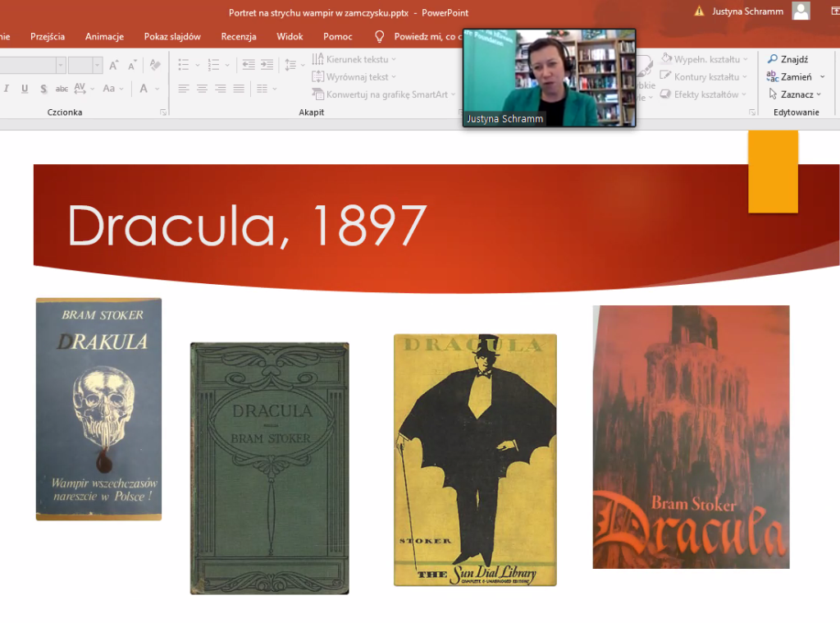Click Konwertuj na grafikę SmartArt
The height and width of the screenshot is (623, 840).
(381, 94)
